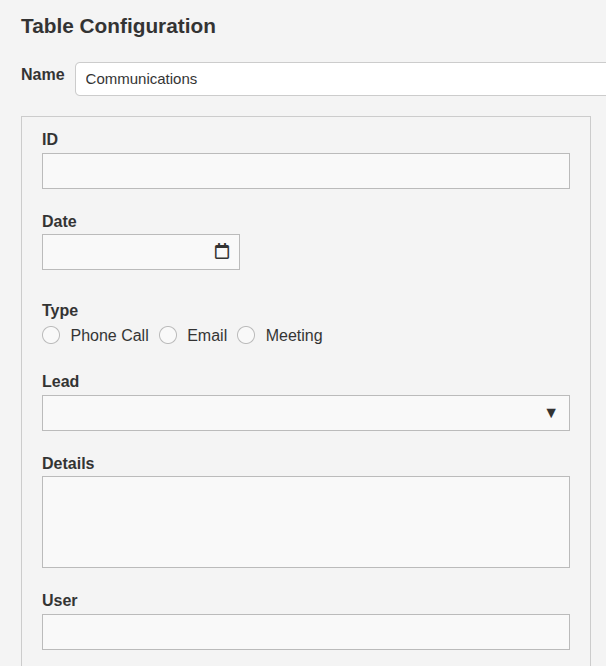The height and width of the screenshot is (666, 606).
Task: Select the Meeting radio button circle
Action: pyautogui.click(x=246, y=336)
